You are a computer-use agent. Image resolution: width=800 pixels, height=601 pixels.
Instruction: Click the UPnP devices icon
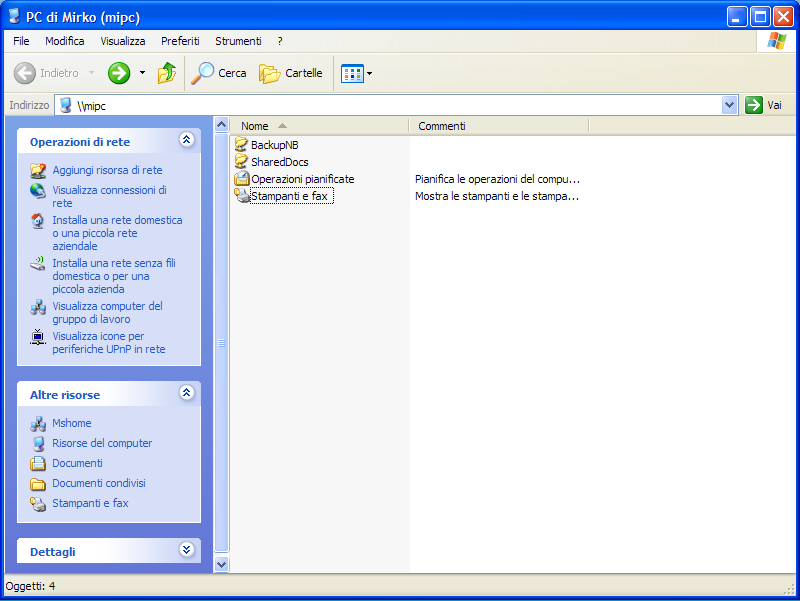(x=38, y=337)
